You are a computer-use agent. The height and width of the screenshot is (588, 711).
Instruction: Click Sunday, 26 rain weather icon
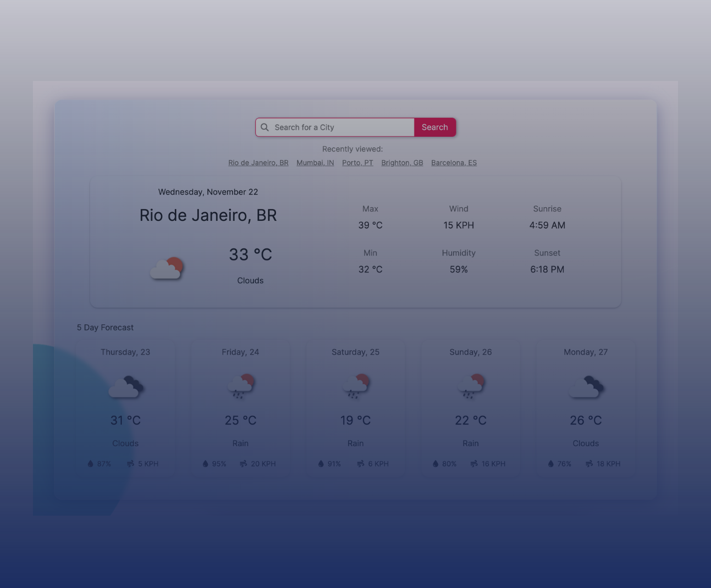coord(471,386)
